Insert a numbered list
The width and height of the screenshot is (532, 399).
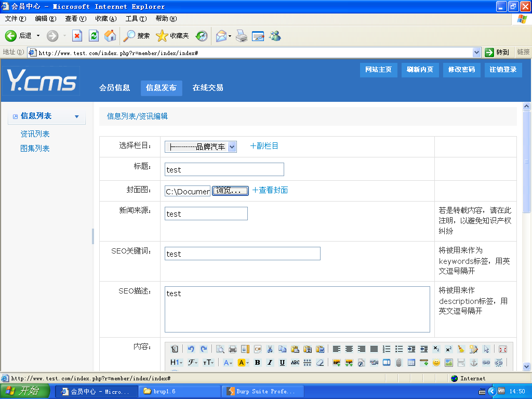pyautogui.click(x=387, y=349)
